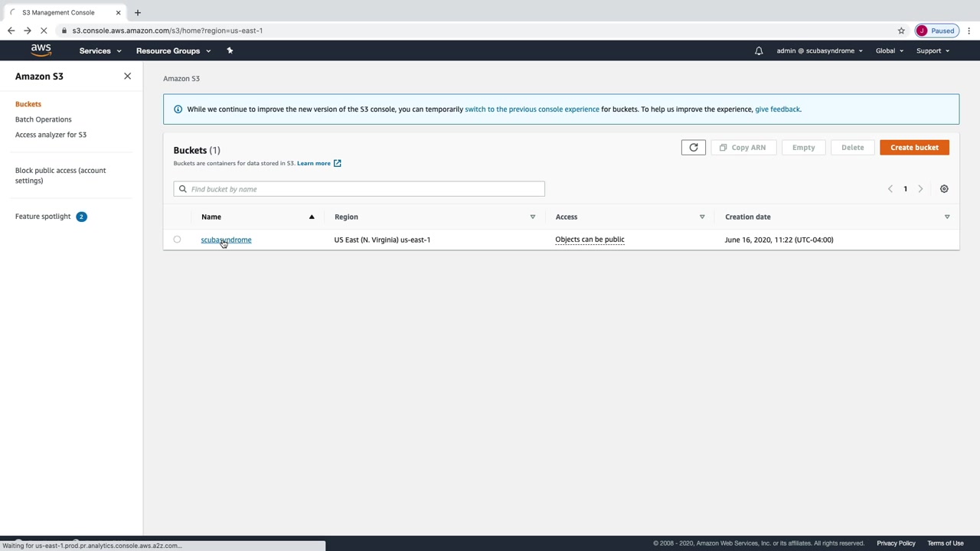Open Block public access account settings

click(60, 175)
